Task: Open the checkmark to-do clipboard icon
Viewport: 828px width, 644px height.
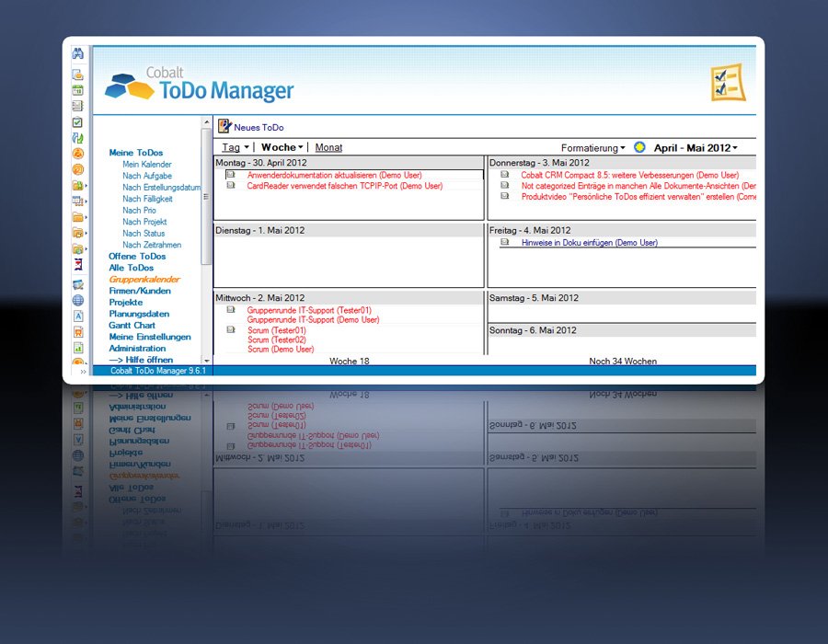Action: (77, 122)
